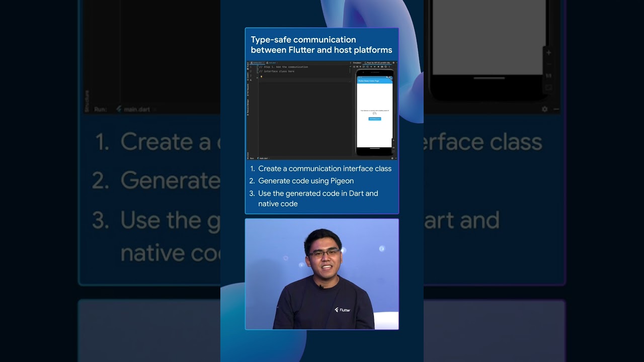Viewport: 644px width, 362px height.
Task: Open the Project tool window tab
Action: [248, 65]
